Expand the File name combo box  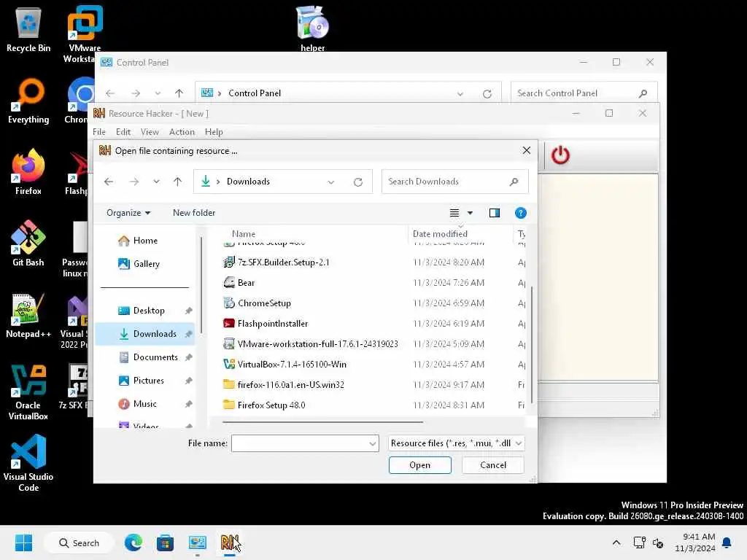(373, 443)
